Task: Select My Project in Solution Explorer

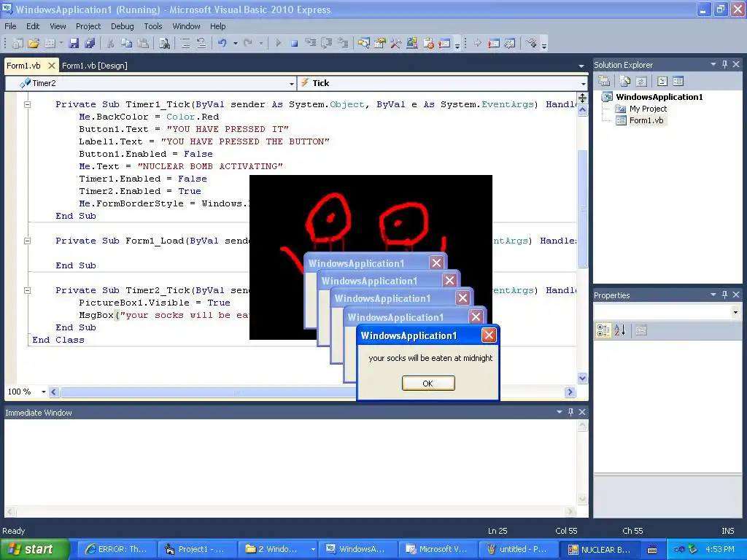Action: click(x=648, y=109)
